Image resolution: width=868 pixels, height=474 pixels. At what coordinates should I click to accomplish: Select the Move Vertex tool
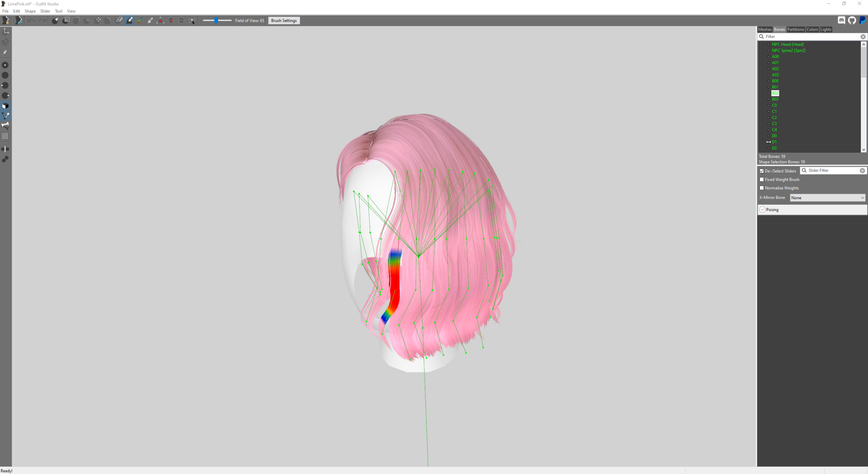(192, 20)
